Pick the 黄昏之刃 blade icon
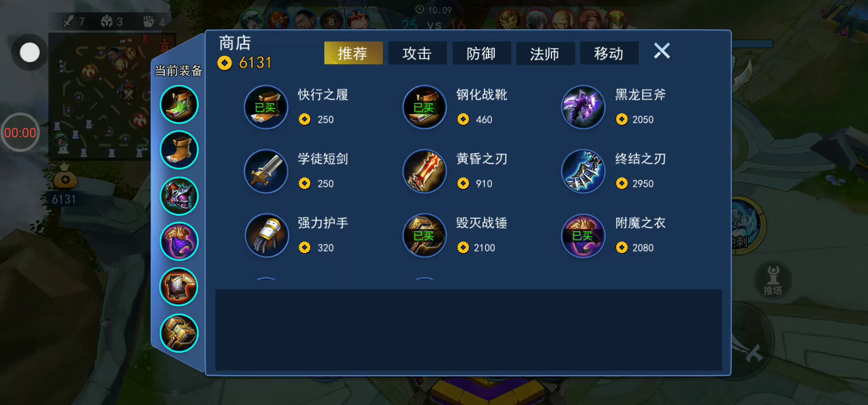868x405 pixels. tap(424, 171)
